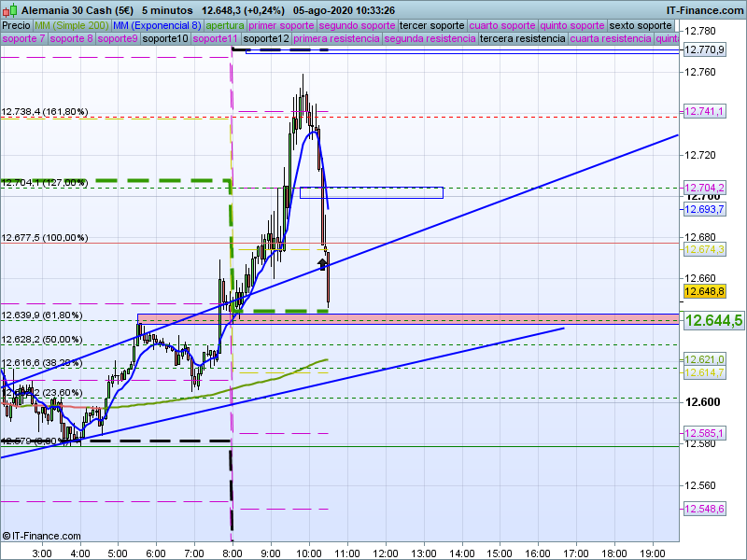Choose the tercer soporte indicator label
The image size is (747, 560).
pyautogui.click(x=431, y=25)
